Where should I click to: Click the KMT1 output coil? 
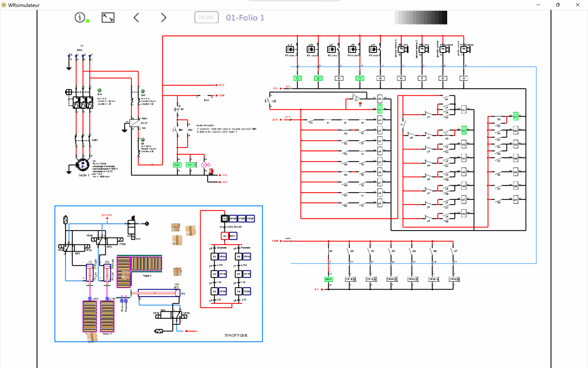pos(328,279)
